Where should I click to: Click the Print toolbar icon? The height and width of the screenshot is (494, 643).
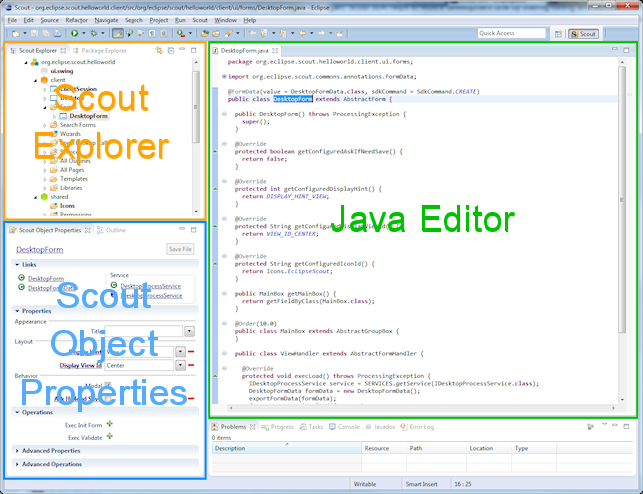58,33
